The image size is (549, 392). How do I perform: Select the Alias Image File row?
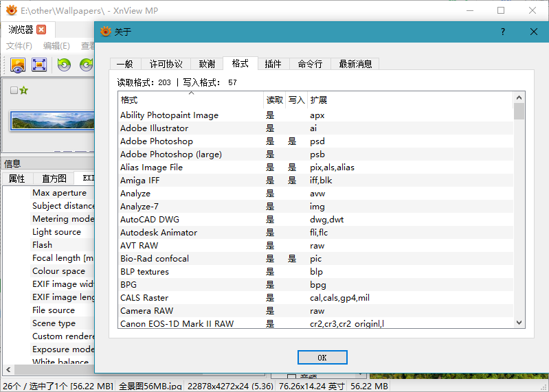(x=315, y=168)
